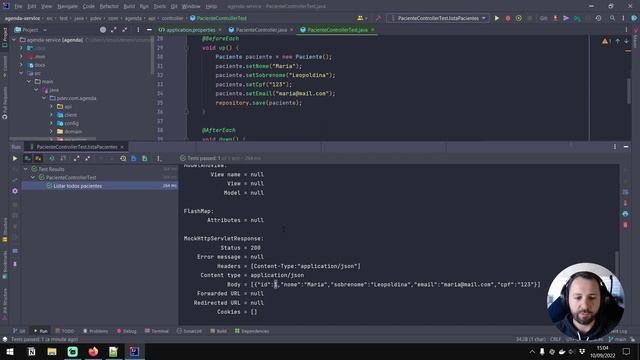Collapse the src folder node
Viewport: 640px width, 360px height.
(x=21, y=73)
